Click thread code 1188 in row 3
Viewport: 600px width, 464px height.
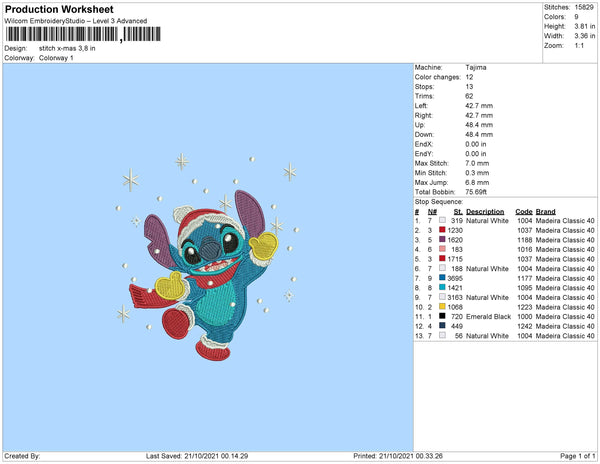pos(525,240)
